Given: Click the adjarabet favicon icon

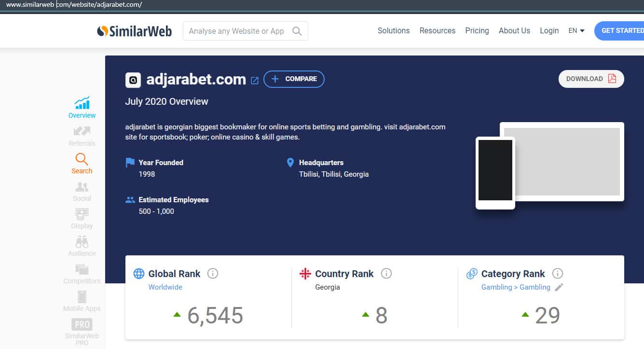Looking at the screenshot, I should pyautogui.click(x=133, y=80).
